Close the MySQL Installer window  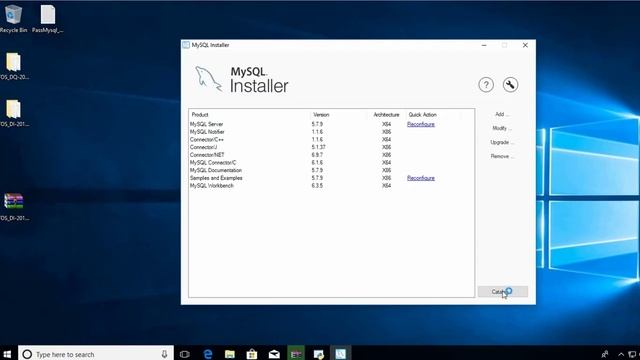pyautogui.click(x=525, y=45)
